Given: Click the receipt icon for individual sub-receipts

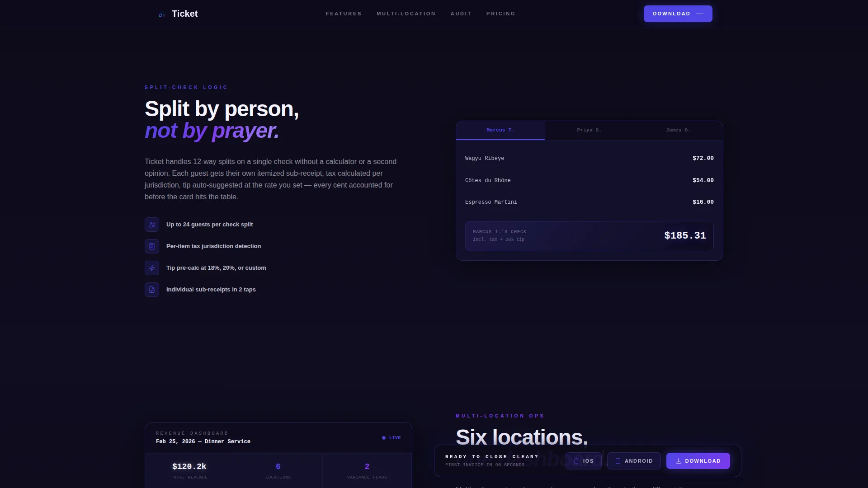Looking at the screenshot, I should 152,290.
